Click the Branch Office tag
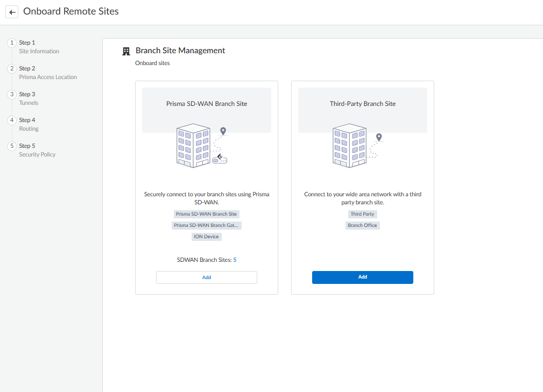This screenshot has width=543, height=392. pyautogui.click(x=362, y=225)
